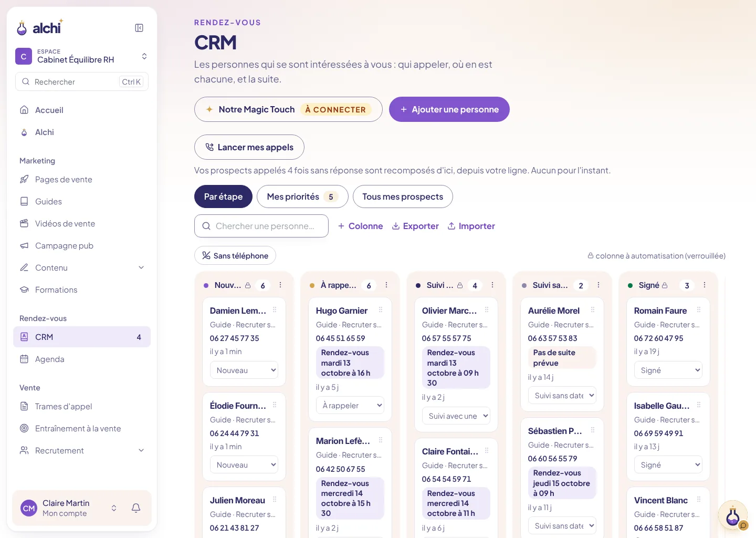Click Pas de suite prévue label
This screenshot has height=538, width=756.
click(x=562, y=358)
